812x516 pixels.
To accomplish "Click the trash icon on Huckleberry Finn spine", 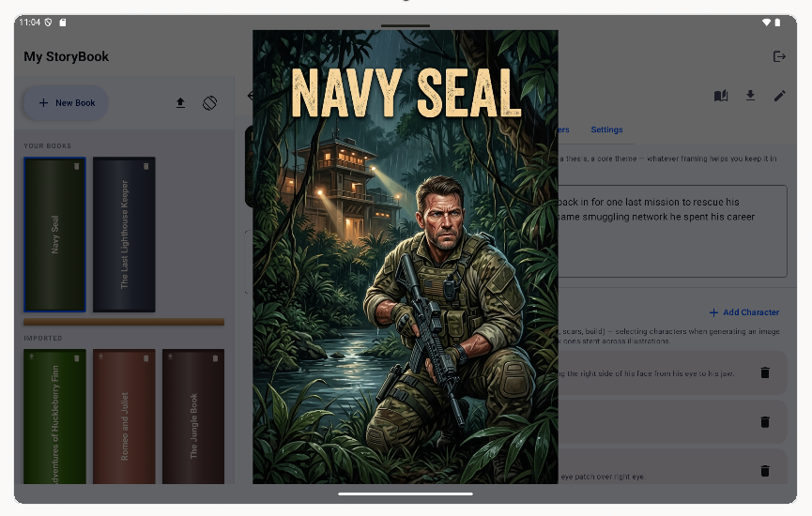I will [x=77, y=357].
